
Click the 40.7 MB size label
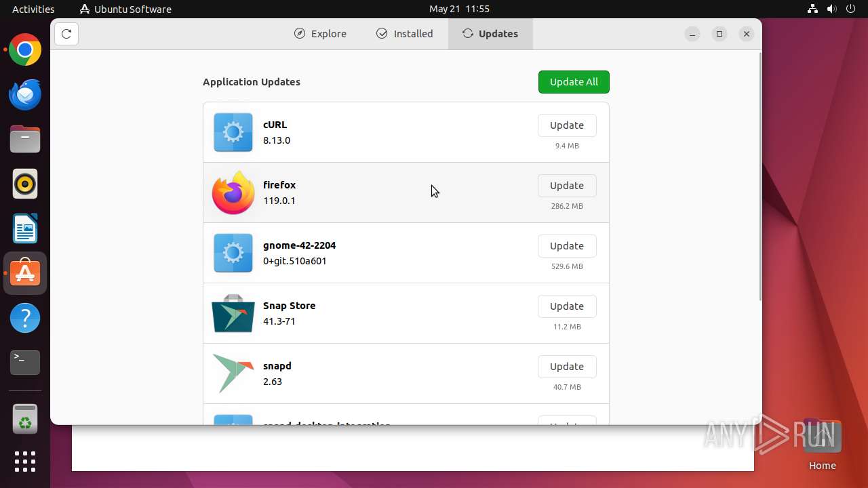[x=567, y=387]
